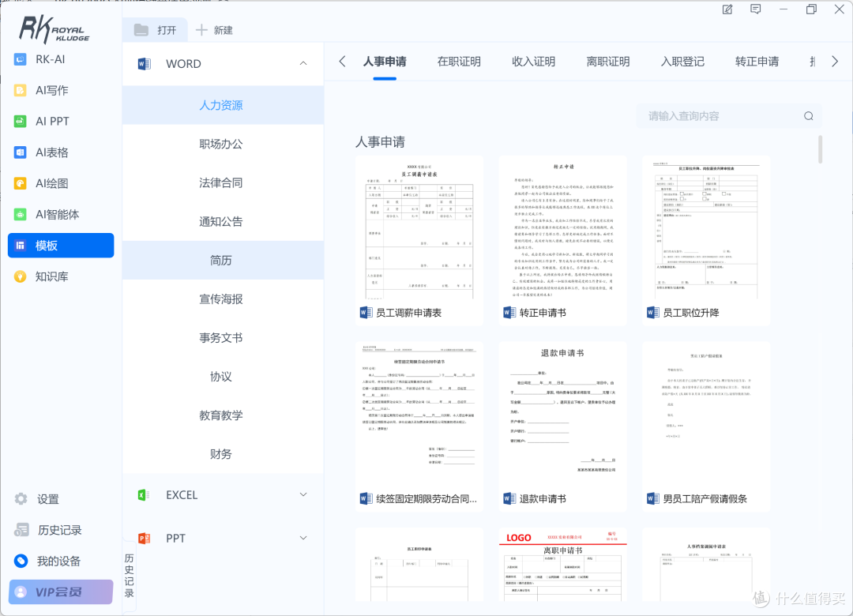
Task: Select 法律合同 category
Action: pyautogui.click(x=223, y=183)
